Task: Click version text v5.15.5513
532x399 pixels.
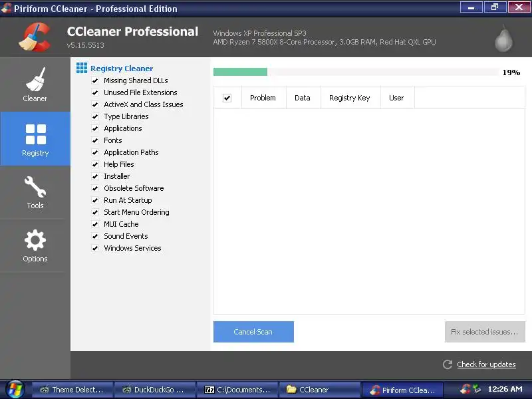Action: 86,45
